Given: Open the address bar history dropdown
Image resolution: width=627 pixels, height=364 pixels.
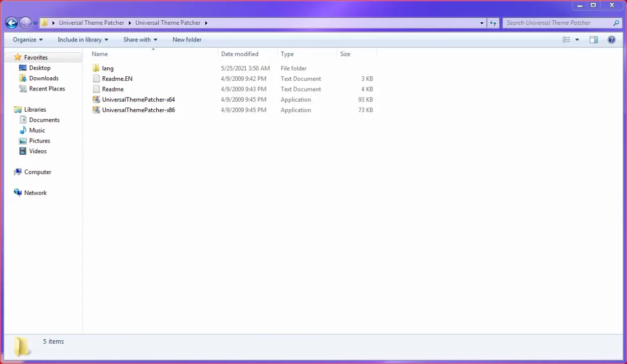Looking at the screenshot, I should point(482,23).
